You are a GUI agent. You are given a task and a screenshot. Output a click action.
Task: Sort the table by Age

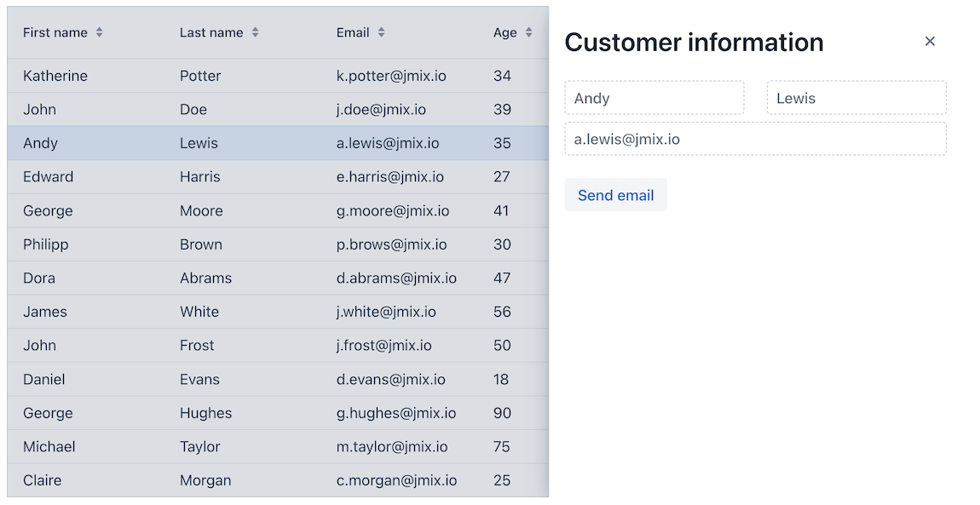click(x=528, y=32)
